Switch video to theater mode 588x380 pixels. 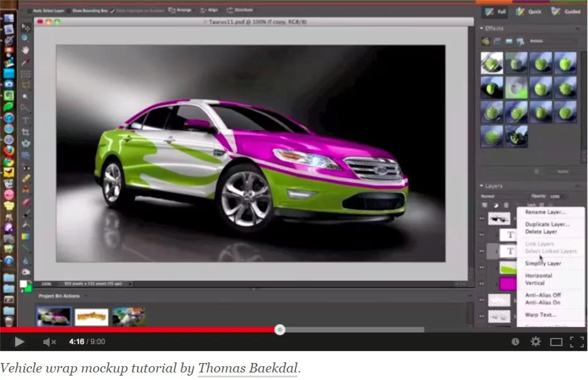point(556,342)
